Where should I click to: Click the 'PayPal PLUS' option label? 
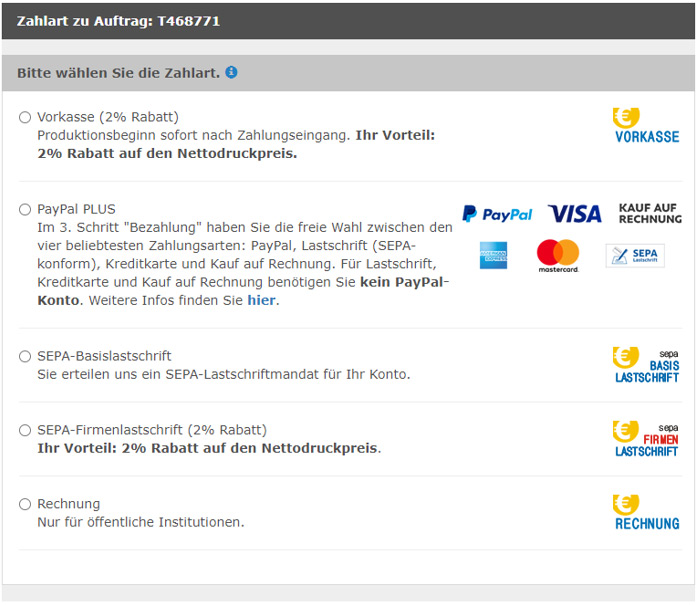point(76,209)
